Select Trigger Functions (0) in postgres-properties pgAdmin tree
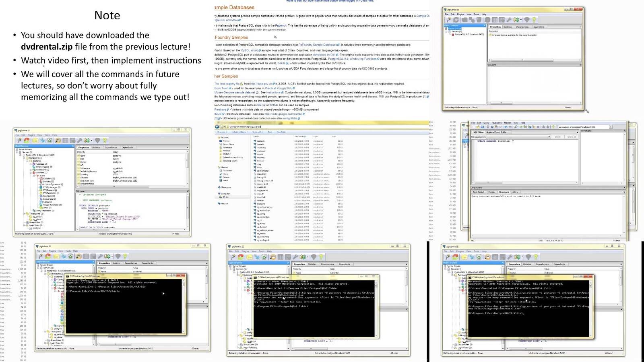This screenshot has width=644, height=362. pyautogui.click(x=52, y=205)
